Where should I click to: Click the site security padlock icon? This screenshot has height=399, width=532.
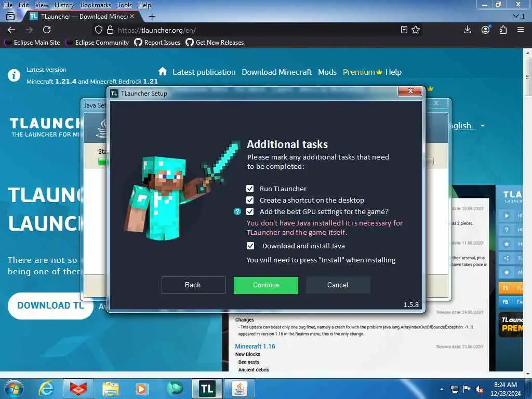[110, 30]
